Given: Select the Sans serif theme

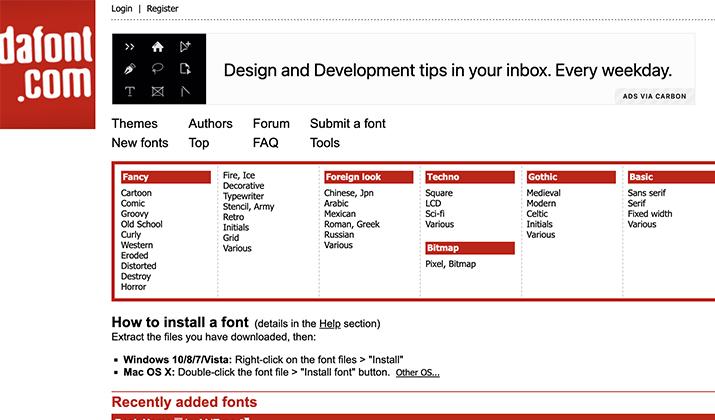Looking at the screenshot, I should click(x=647, y=193).
